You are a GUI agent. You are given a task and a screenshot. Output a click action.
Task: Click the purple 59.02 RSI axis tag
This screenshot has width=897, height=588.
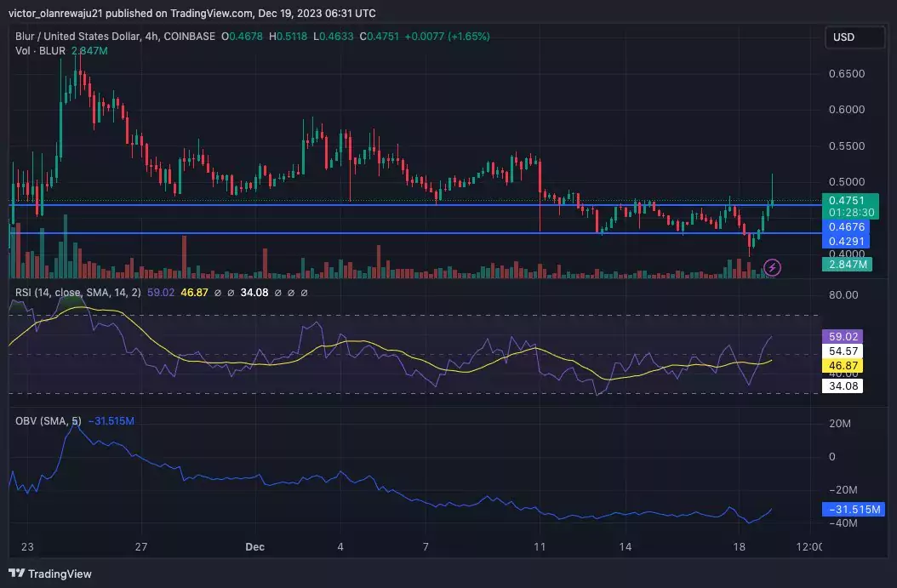point(843,336)
